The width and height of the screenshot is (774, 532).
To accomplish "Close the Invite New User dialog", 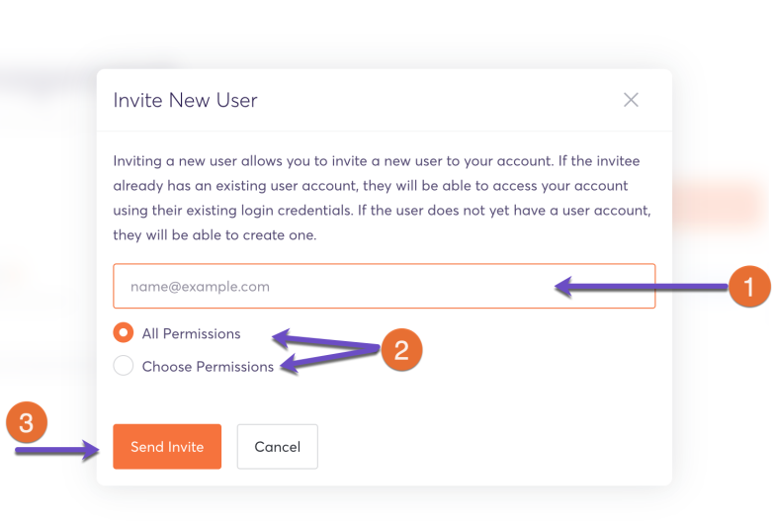I will click(631, 100).
